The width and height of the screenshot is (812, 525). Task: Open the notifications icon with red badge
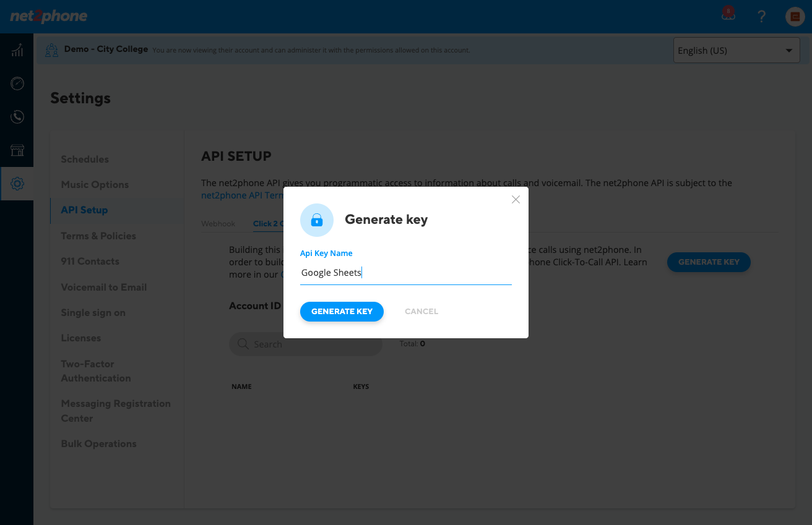pos(728,15)
